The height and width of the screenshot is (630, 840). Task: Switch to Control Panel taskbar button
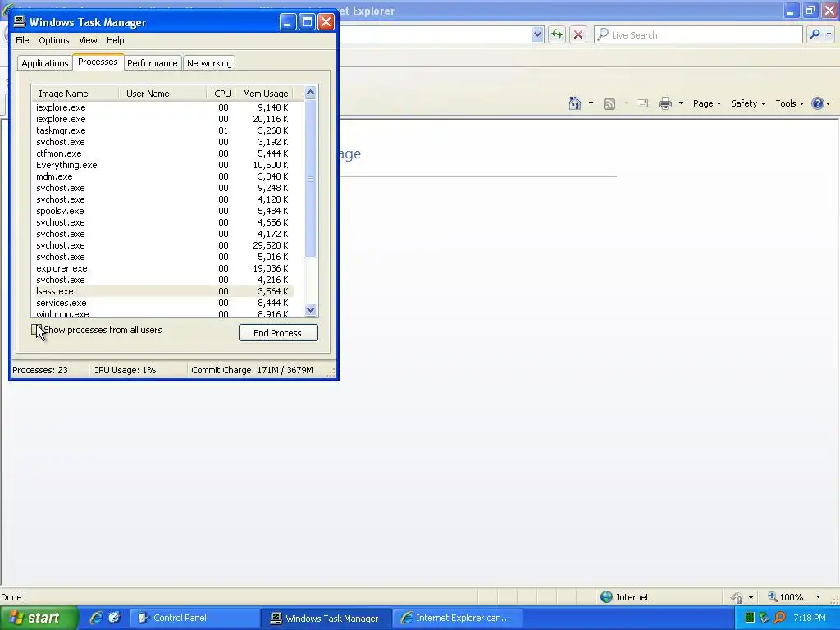(195, 618)
